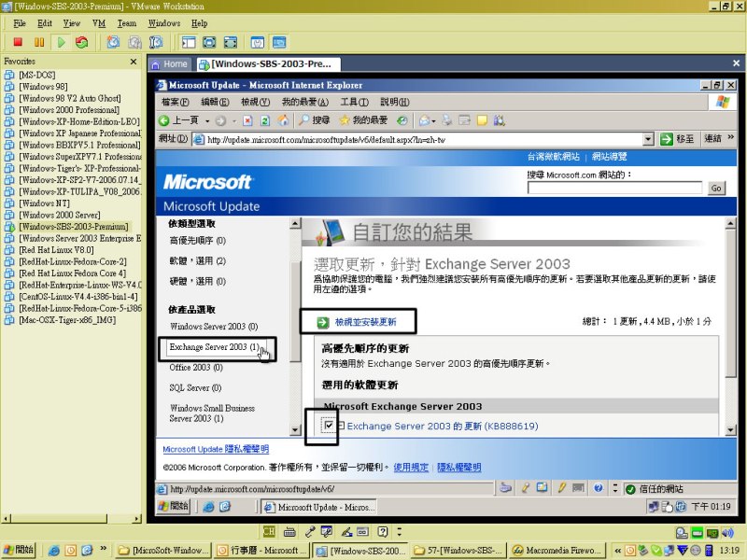Select SQL Server (0) in the product list
The height and width of the screenshot is (560, 747).
click(x=195, y=387)
